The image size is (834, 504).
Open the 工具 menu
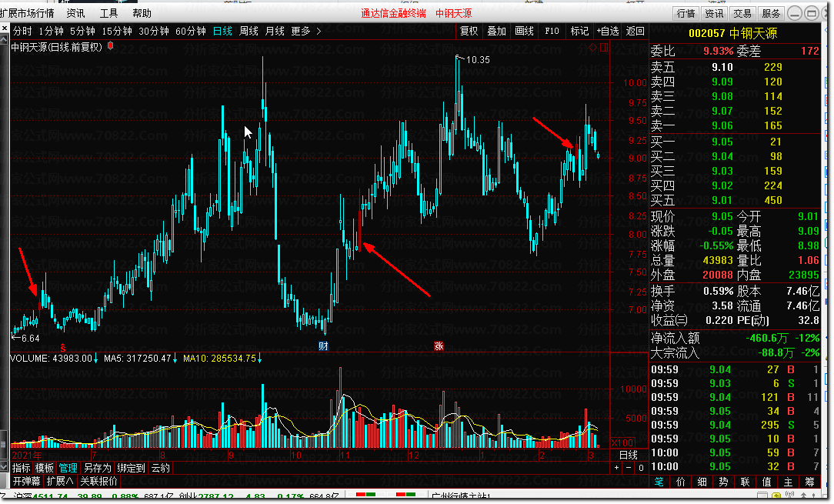click(x=108, y=13)
